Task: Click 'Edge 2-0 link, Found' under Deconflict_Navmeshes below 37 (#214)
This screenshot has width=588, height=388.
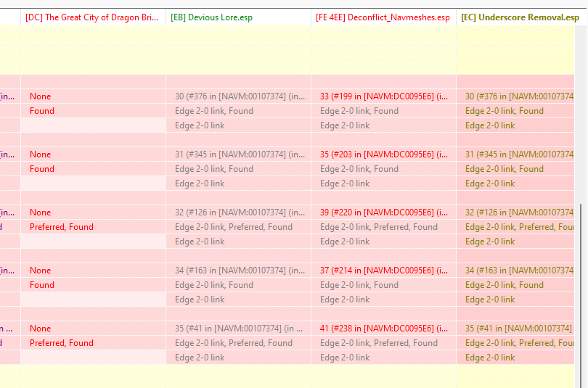Action: [359, 286]
